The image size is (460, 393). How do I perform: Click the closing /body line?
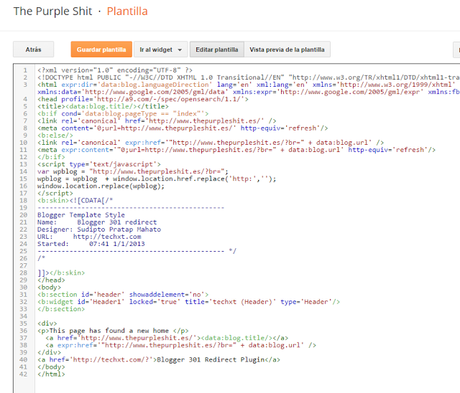(x=51, y=367)
